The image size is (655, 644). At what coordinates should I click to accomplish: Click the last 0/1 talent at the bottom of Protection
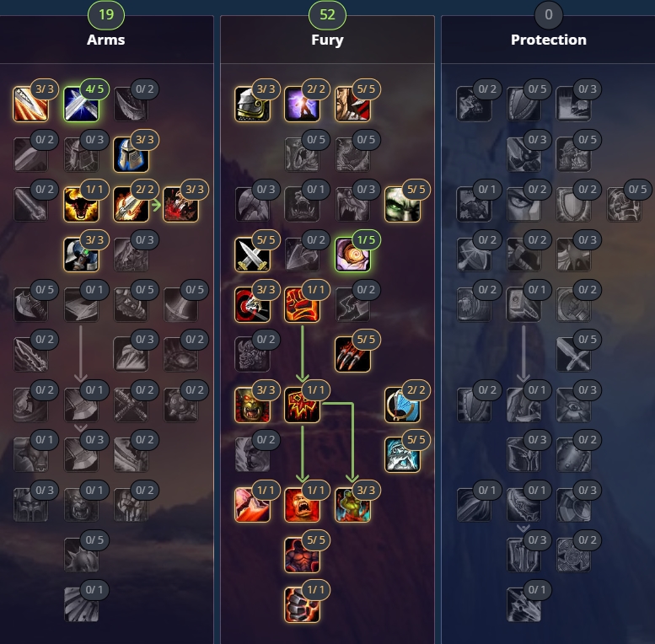tap(523, 604)
